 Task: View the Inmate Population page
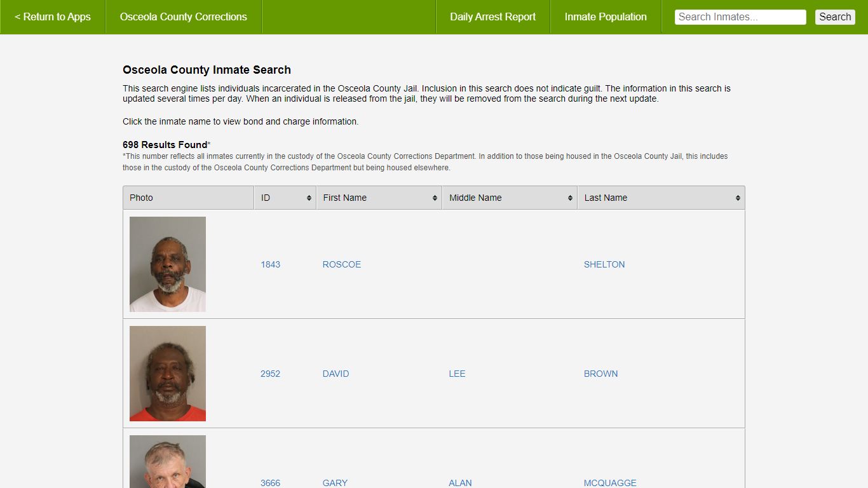point(606,17)
